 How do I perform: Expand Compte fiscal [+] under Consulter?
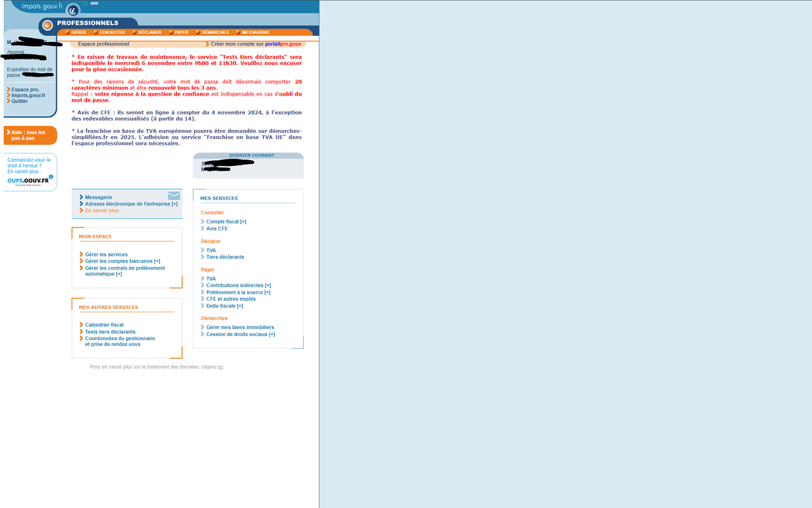226,221
